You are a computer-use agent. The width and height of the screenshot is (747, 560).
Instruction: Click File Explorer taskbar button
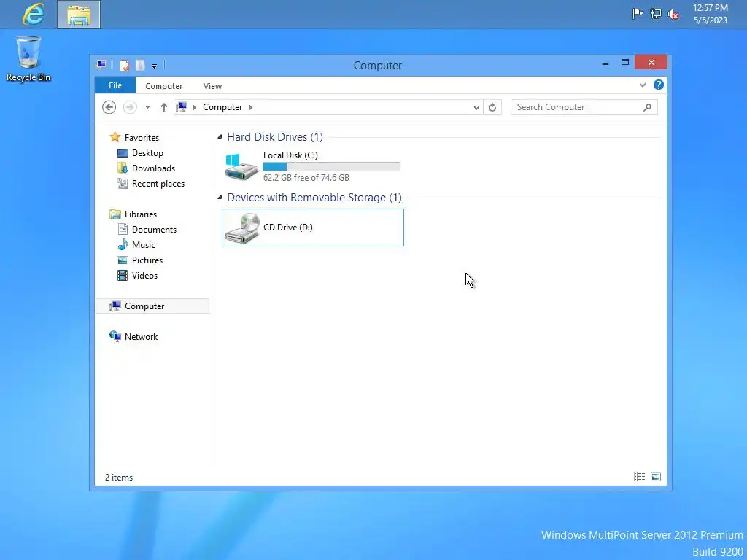79,15
